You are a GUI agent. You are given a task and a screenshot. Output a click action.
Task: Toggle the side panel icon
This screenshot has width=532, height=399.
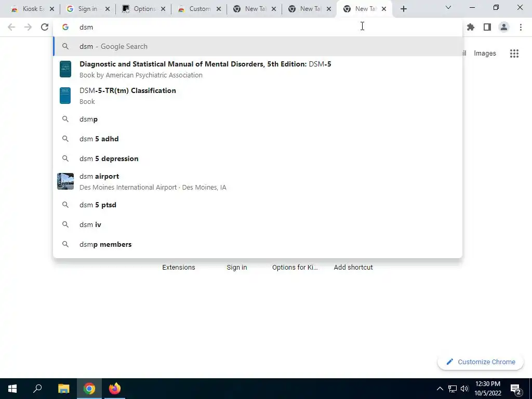[x=487, y=27]
